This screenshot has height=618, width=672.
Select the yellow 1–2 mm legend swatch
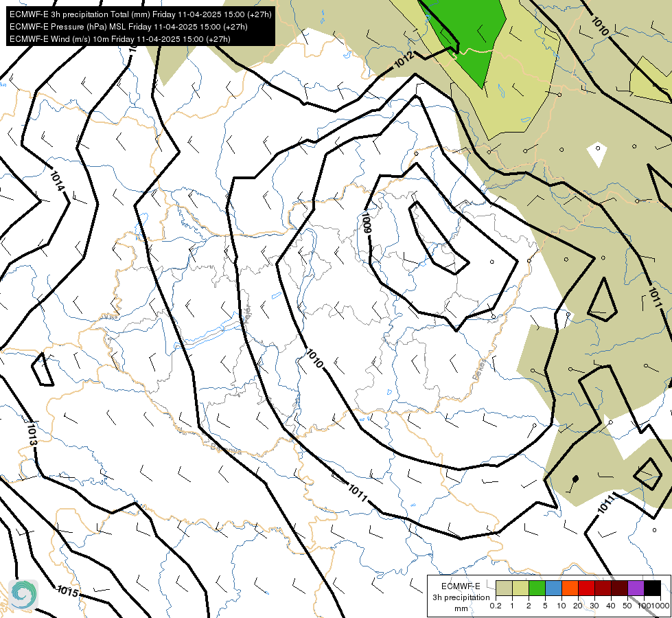520,588
